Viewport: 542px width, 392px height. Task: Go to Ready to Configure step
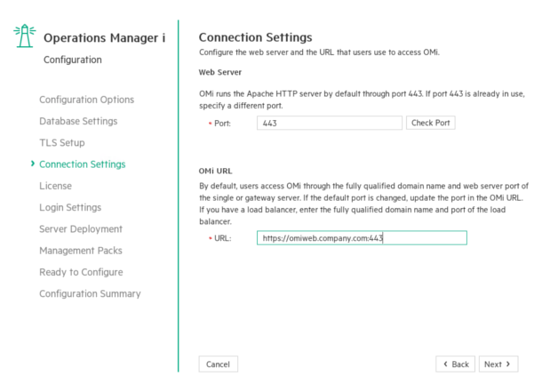(81, 272)
